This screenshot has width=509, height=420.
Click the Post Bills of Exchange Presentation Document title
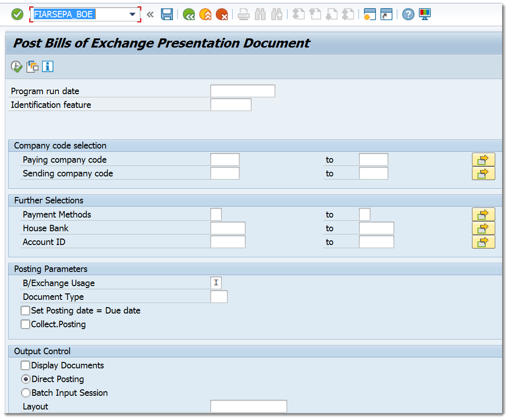[161, 43]
